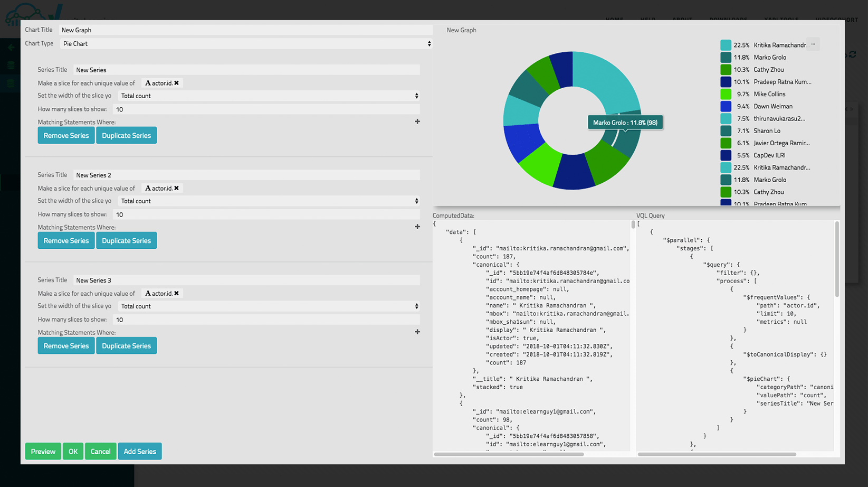Open slice width dropdown in New Series 3
This screenshot has width=868, height=487.
click(268, 306)
